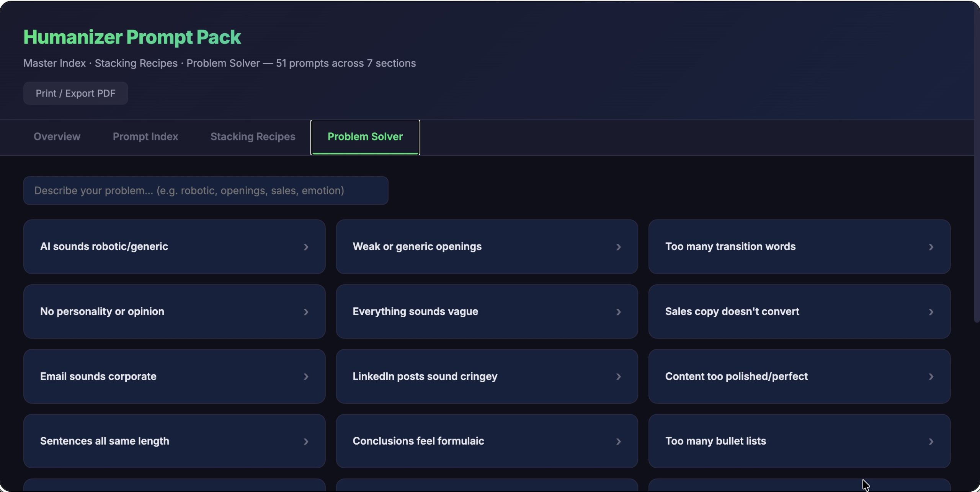The height and width of the screenshot is (492, 980).
Task: Click chevron on LinkedIn posts sound cringey card
Action: 618,376
